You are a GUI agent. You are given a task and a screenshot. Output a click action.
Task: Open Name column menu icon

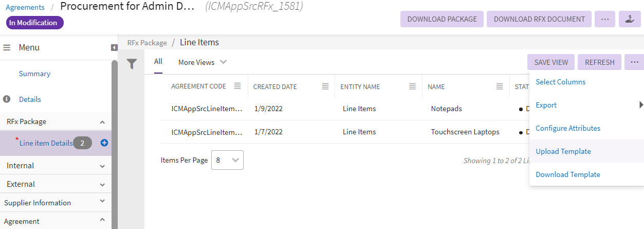(x=500, y=86)
